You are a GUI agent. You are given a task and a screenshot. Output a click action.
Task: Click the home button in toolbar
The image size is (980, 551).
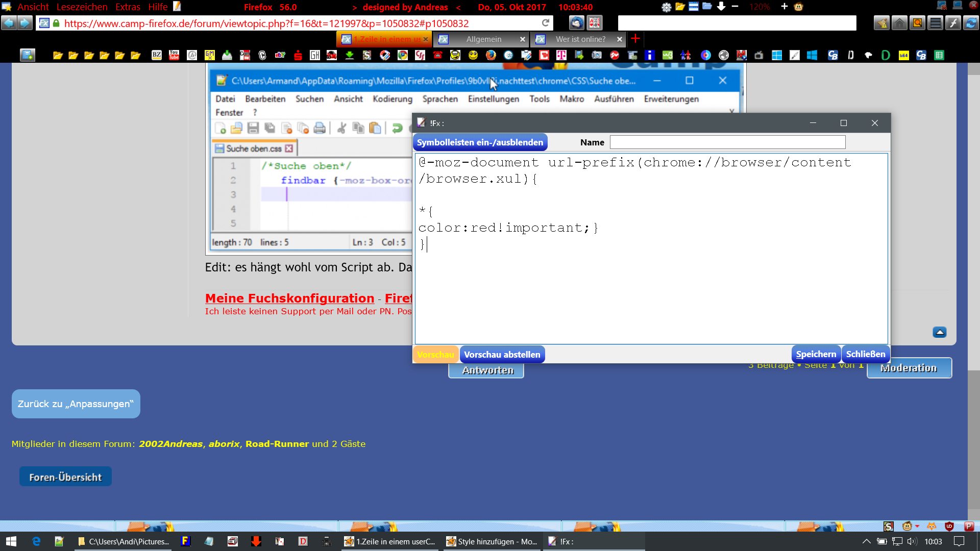(x=899, y=23)
